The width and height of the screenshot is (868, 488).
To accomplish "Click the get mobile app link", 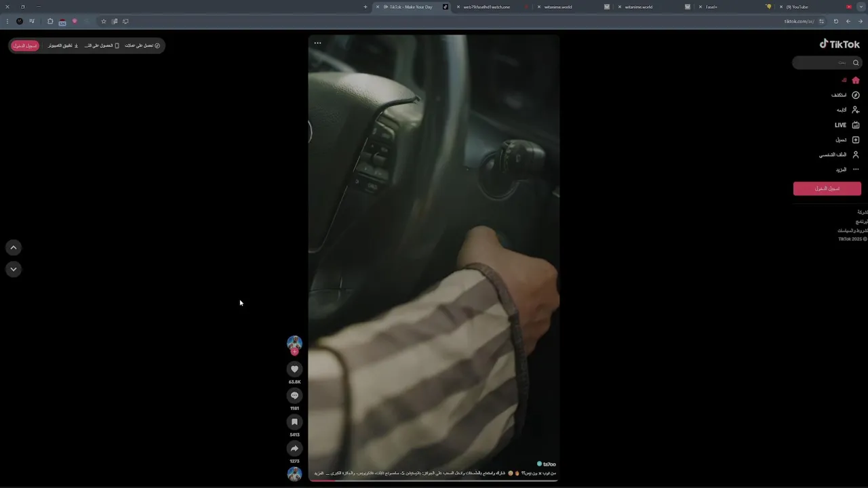I will [102, 45].
